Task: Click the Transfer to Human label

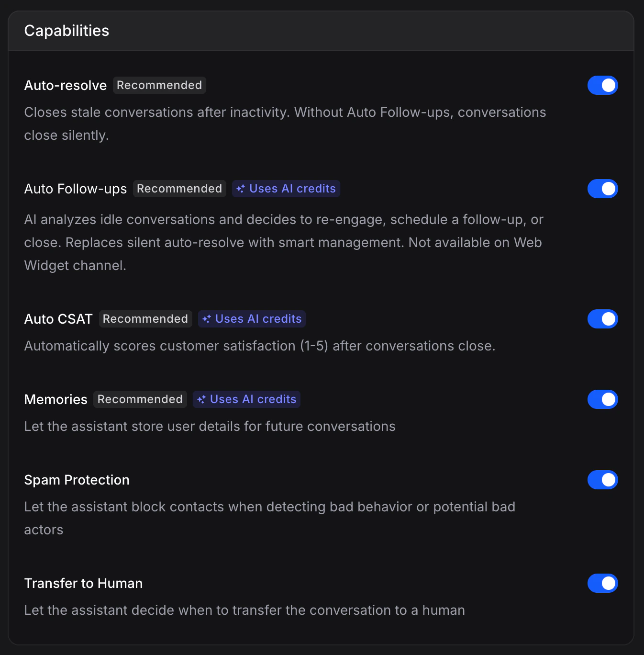Action: 83,583
